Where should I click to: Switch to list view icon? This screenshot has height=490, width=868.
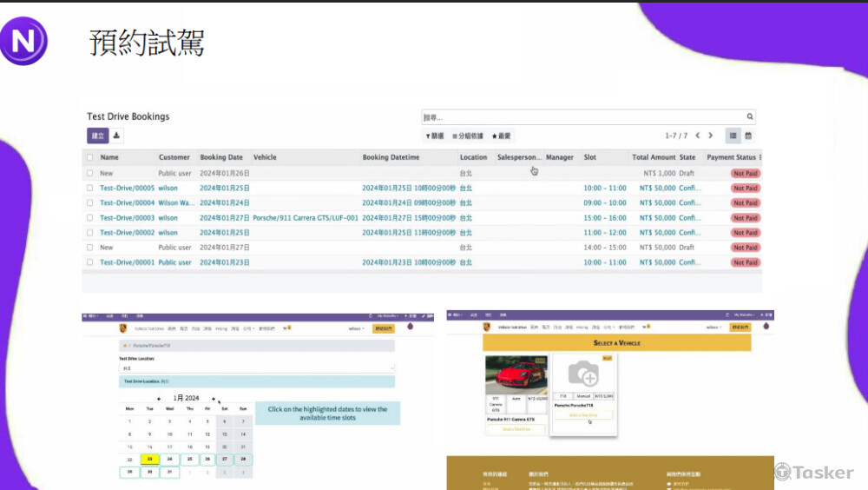pyautogui.click(x=733, y=136)
